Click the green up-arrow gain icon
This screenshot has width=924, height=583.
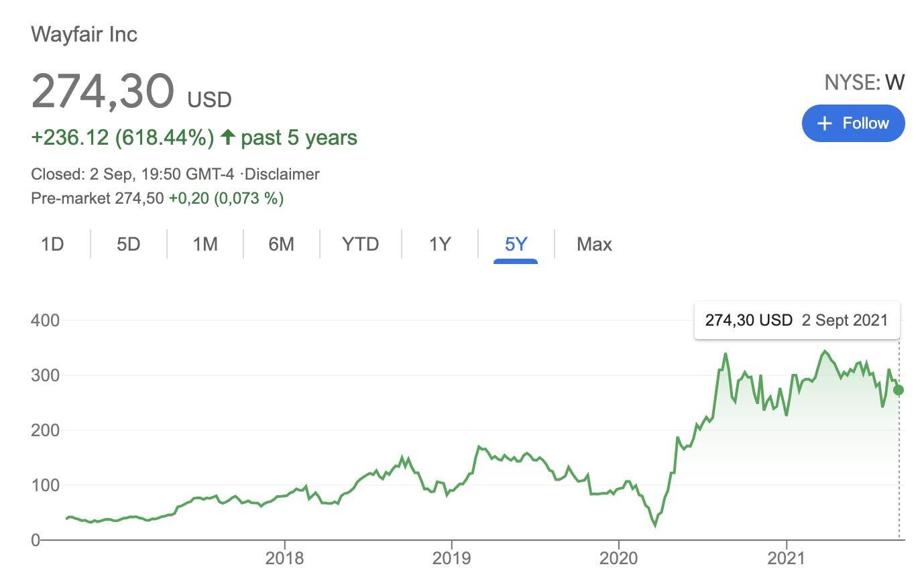pos(228,137)
